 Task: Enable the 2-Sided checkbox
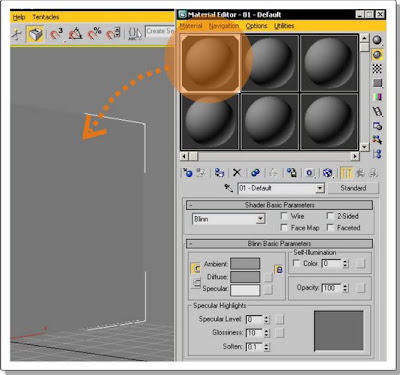(330, 216)
